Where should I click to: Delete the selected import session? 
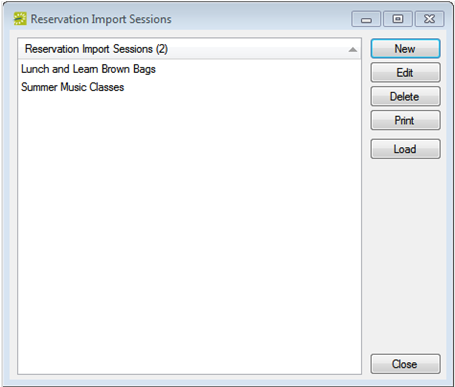[405, 96]
